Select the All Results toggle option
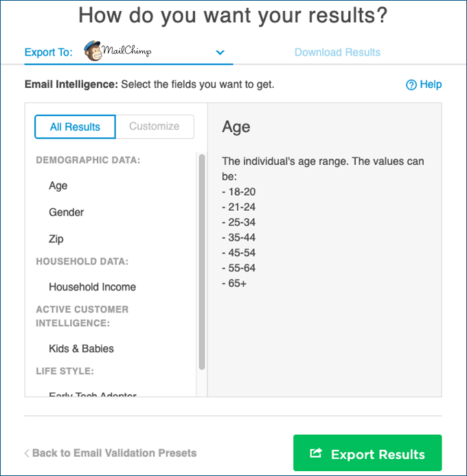Screen dimensions: 467x476 [x=75, y=126]
